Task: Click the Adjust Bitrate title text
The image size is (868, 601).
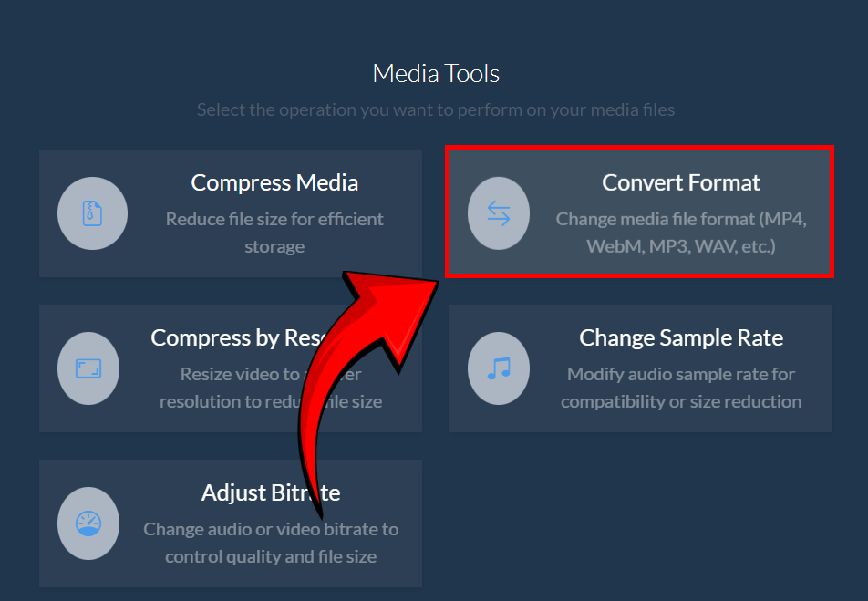Action: [270, 492]
